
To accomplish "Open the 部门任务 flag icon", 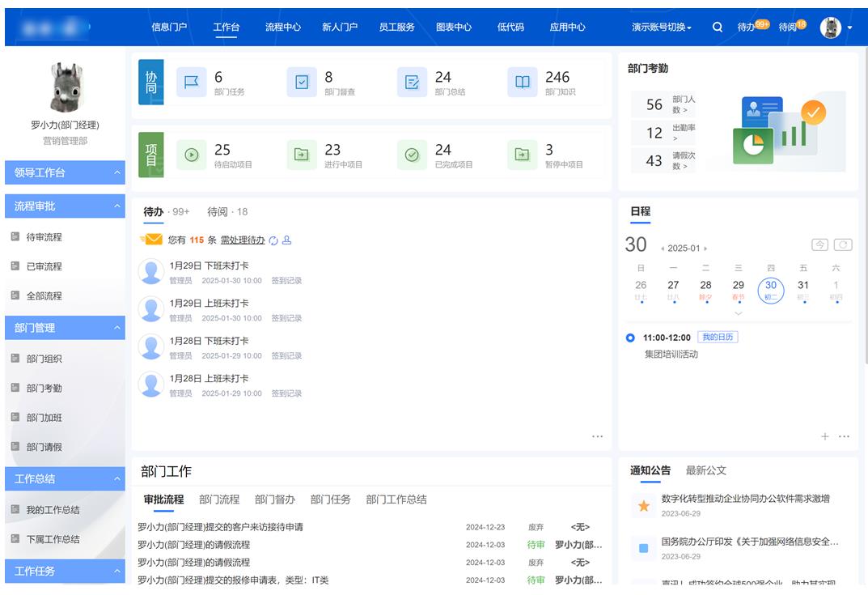I will click(x=191, y=82).
